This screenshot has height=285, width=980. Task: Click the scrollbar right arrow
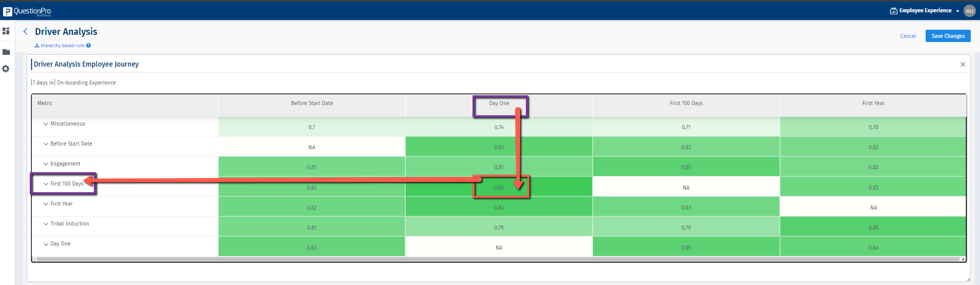[x=963, y=259]
